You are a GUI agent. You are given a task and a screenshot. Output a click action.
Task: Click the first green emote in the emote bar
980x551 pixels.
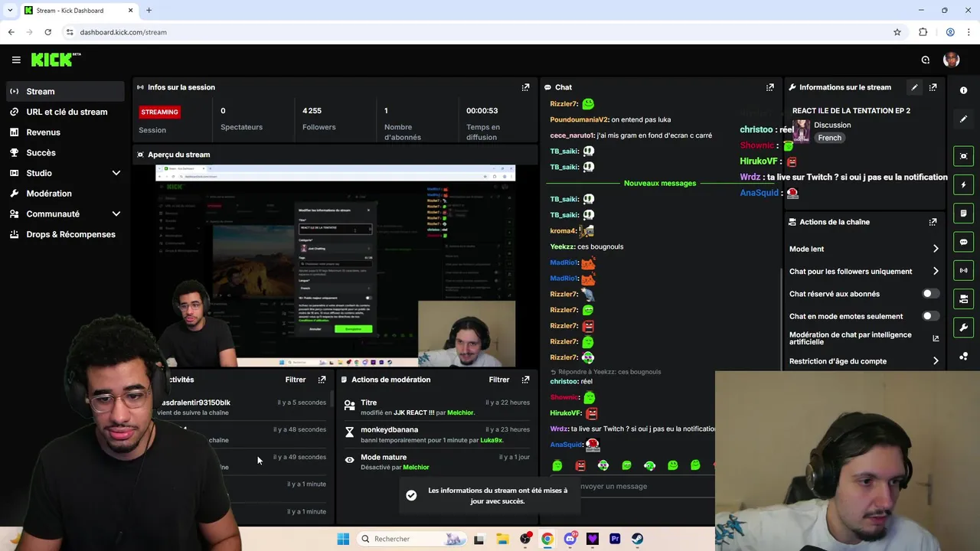coord(557,465)
